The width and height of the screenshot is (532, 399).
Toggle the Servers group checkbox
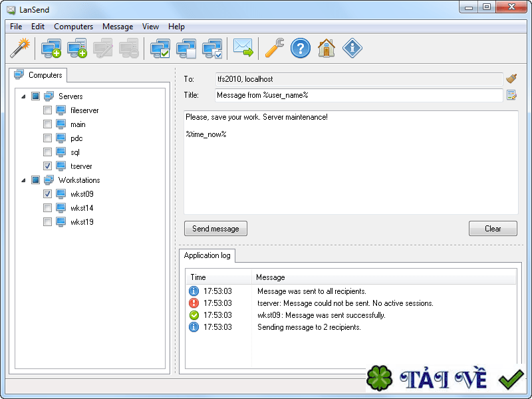pos(36,96)
